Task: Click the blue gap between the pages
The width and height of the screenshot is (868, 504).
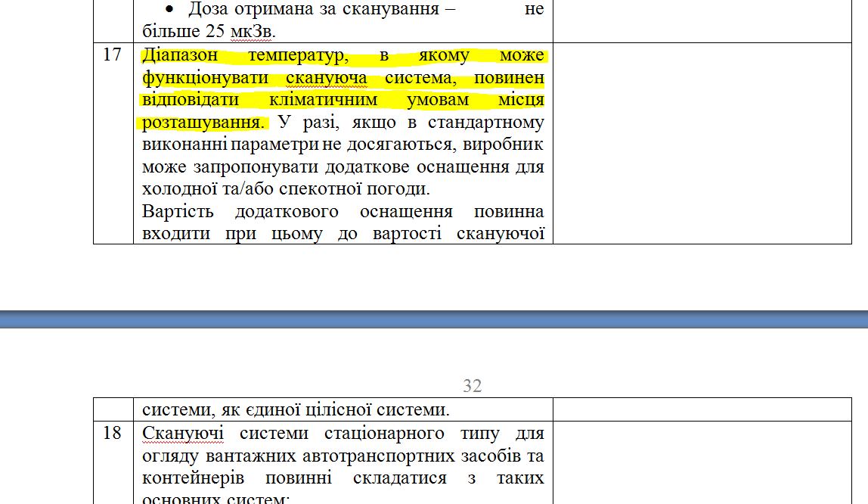Action: click(434, 319)
